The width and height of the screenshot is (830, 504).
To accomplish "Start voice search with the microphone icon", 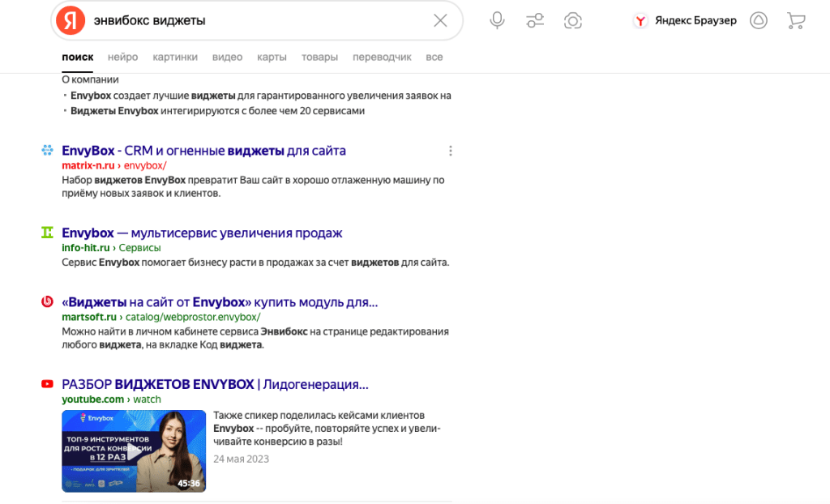I will [497, 20].
